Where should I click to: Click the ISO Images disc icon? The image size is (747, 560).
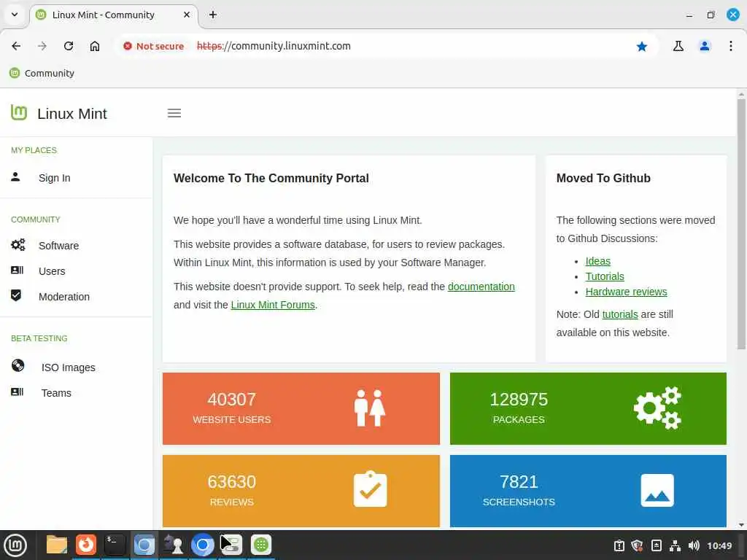(18, 366)
